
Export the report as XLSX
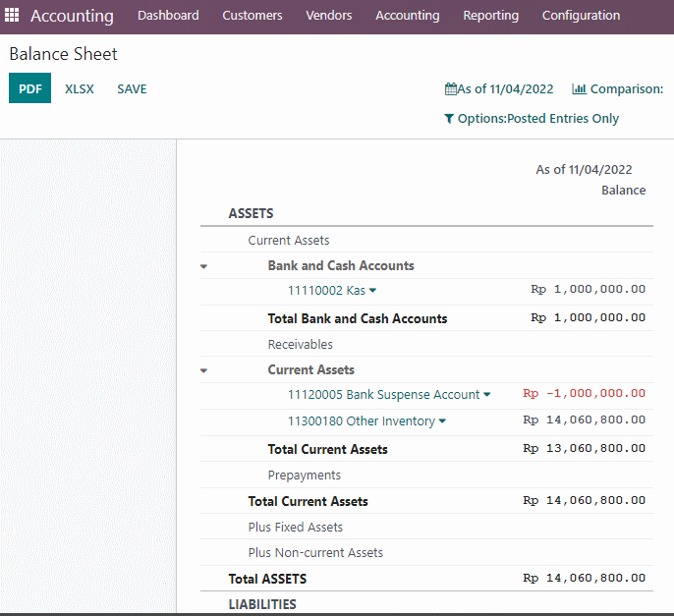click(79, 89)
